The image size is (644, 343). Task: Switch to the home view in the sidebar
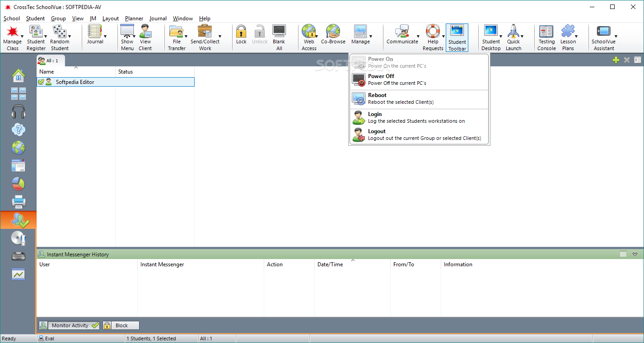(x=19, y=75)
